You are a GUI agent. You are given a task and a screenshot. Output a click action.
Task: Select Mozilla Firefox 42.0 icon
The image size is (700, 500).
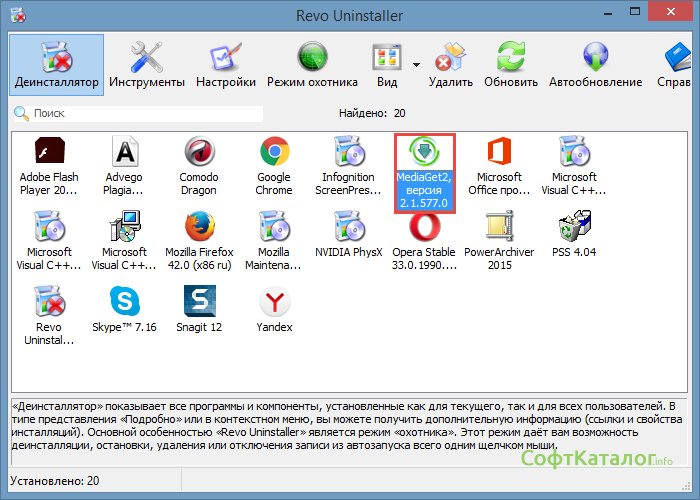tap(200, 228)
